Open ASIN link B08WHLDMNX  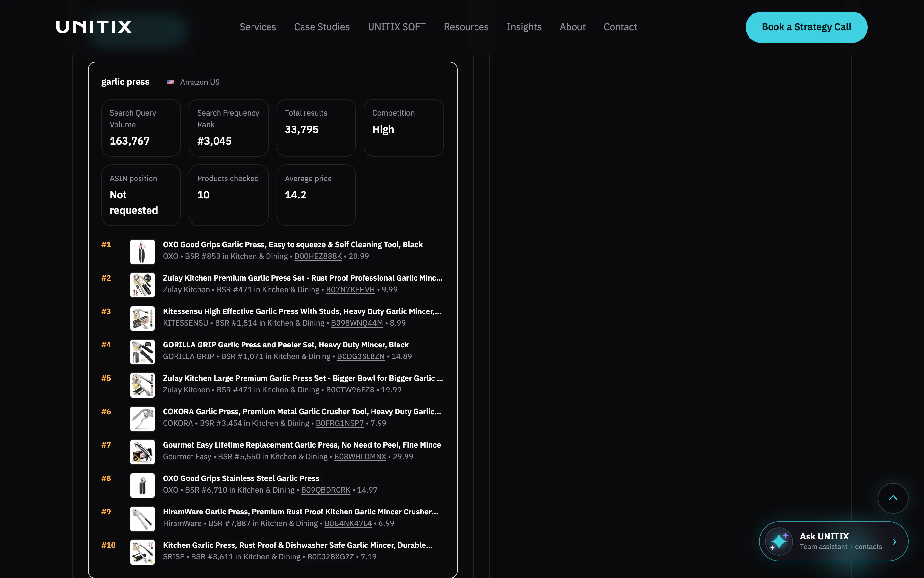click(360, 456)
